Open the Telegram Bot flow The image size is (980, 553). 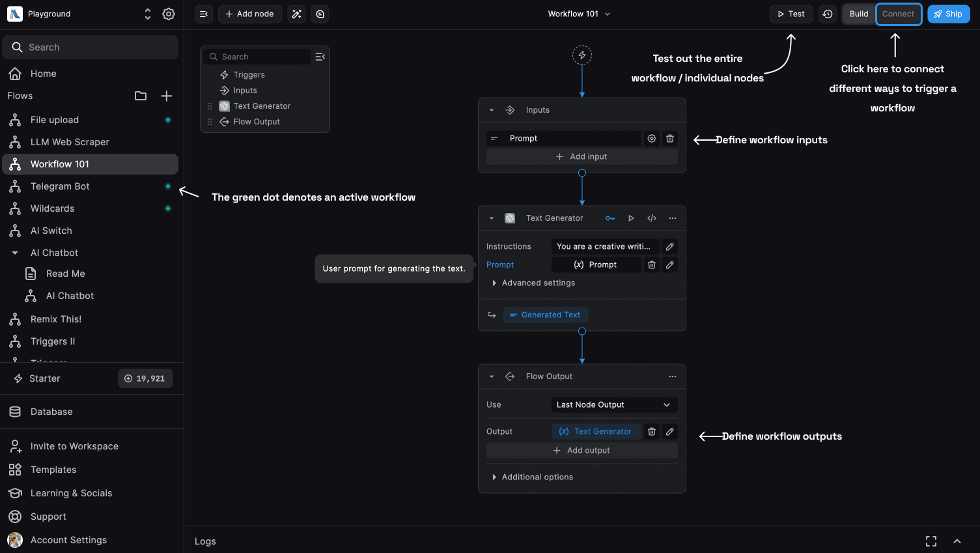(x=91, y=186)
